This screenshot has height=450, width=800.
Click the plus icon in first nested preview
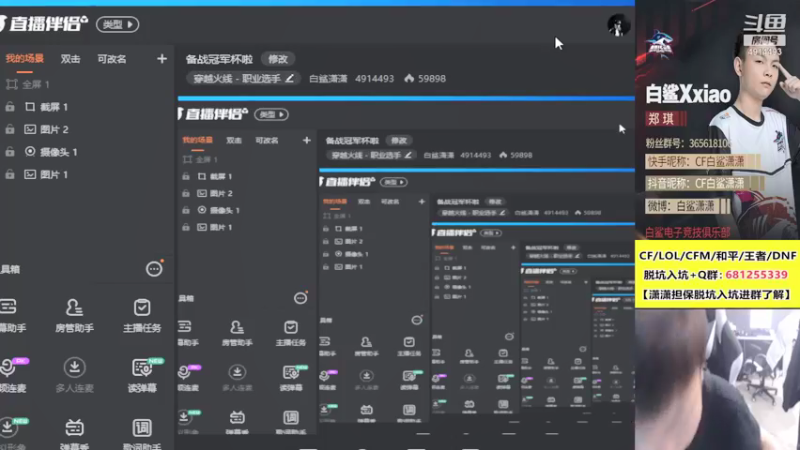(x=307, y=140)
